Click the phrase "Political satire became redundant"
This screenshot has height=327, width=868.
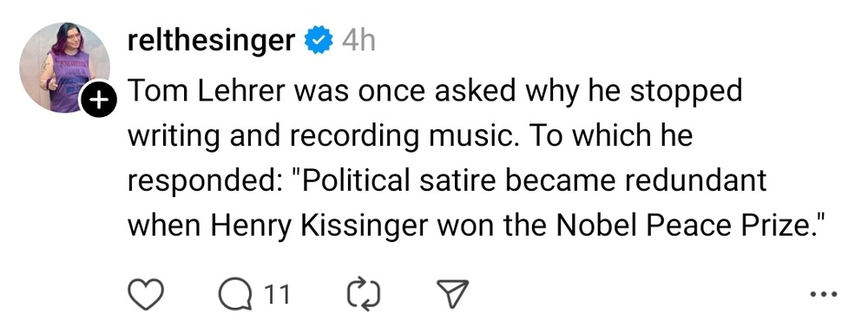click(534, 181)
